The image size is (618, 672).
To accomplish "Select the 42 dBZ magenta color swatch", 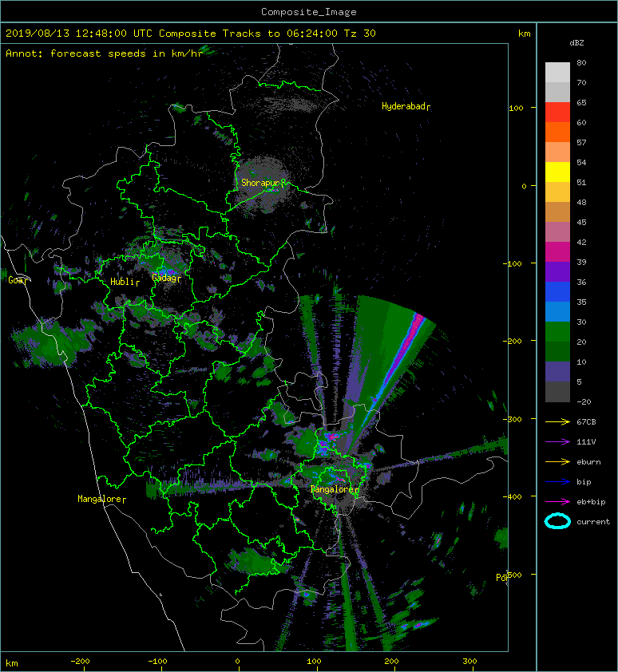I will pyautogui.click(x=557, y=251).
